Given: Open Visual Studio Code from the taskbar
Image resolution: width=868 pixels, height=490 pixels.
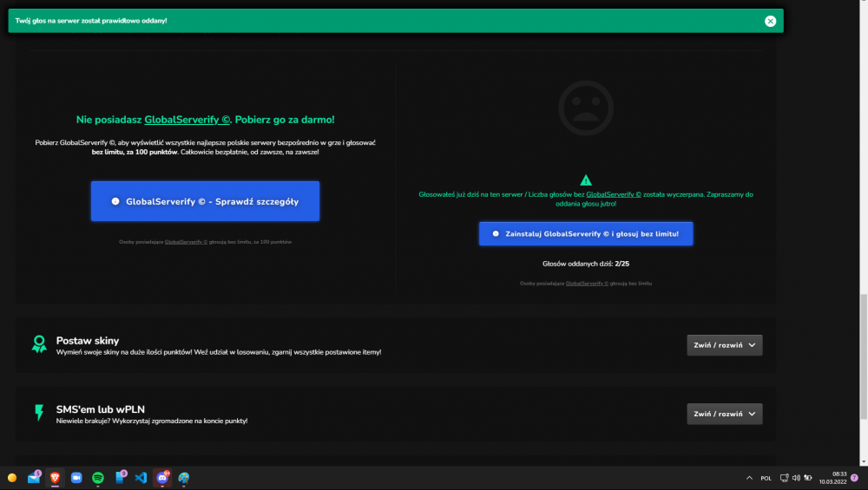Looking at the screenshot, I should 141,478.
